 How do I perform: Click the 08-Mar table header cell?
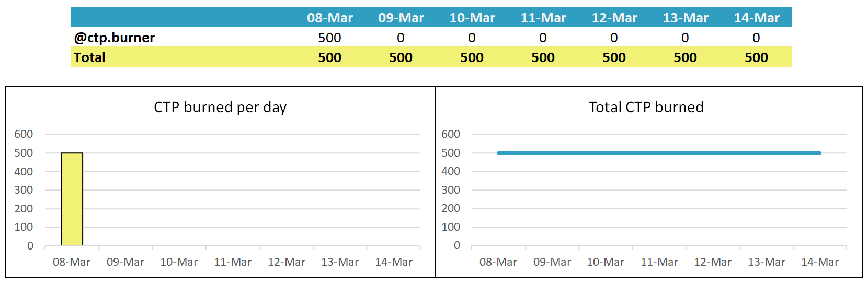click(330, 18)
